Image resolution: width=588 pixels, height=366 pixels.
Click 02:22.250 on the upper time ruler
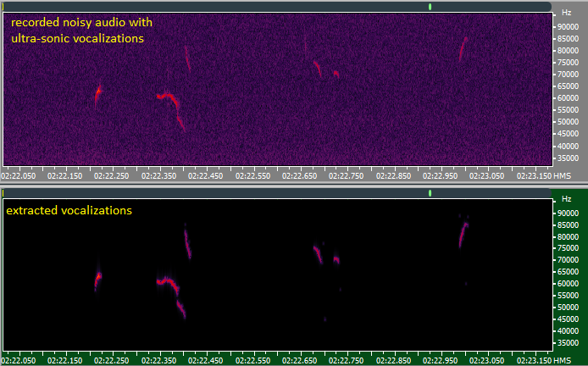click(x=111, y=175)
